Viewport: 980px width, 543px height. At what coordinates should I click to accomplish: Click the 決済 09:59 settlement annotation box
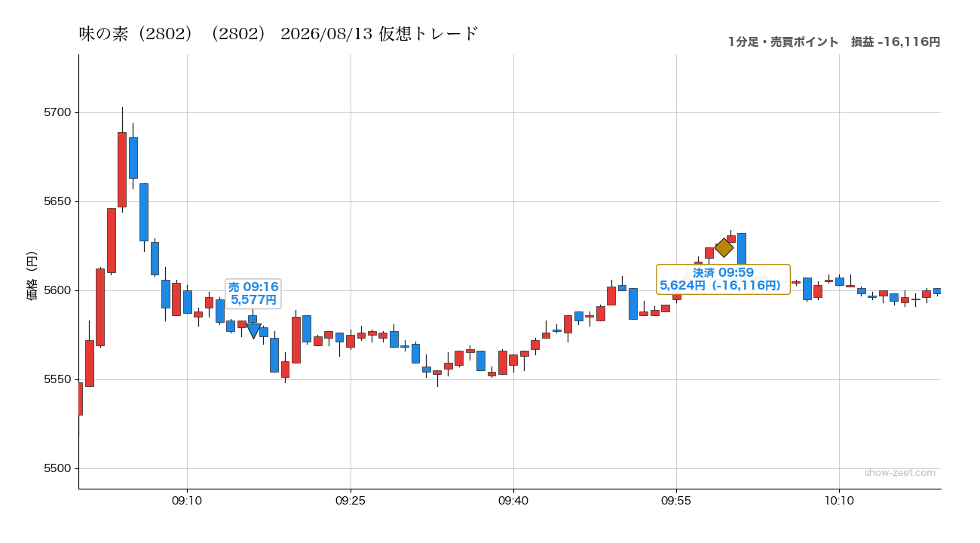click(723, 279)
